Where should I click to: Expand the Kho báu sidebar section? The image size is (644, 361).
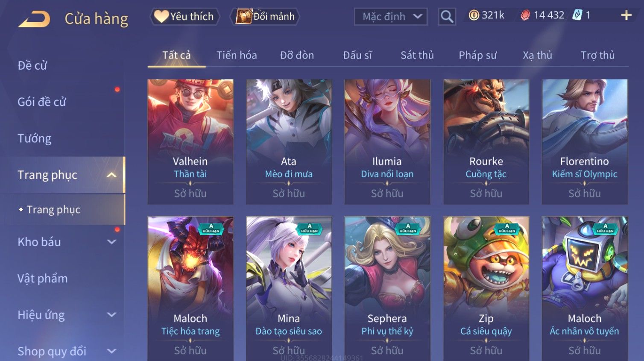click(111, 242)
